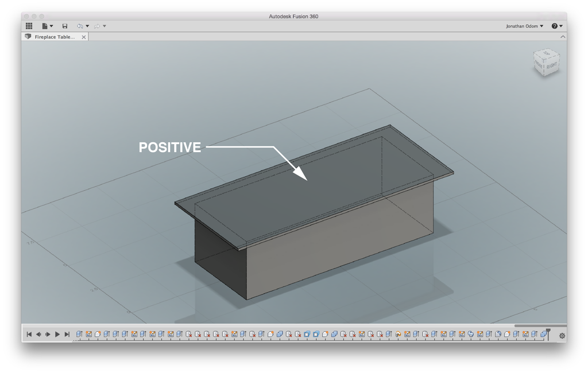Open the File menu dropdown

[x=47, y=26]
